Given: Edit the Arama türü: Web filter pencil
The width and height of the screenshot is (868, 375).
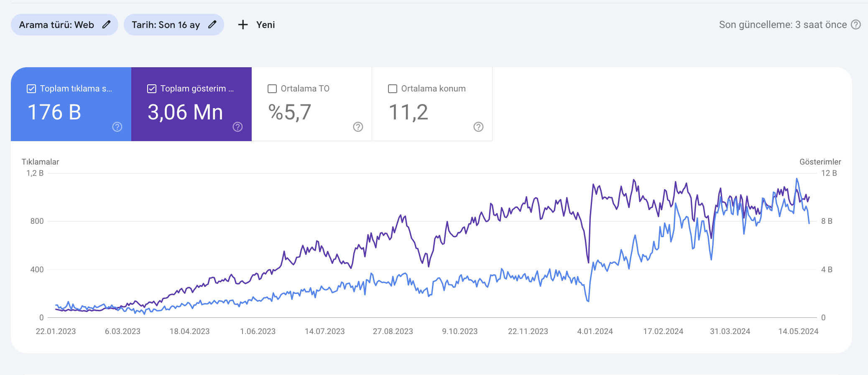Looking at the screenshot, I should [x=107, y=25].
